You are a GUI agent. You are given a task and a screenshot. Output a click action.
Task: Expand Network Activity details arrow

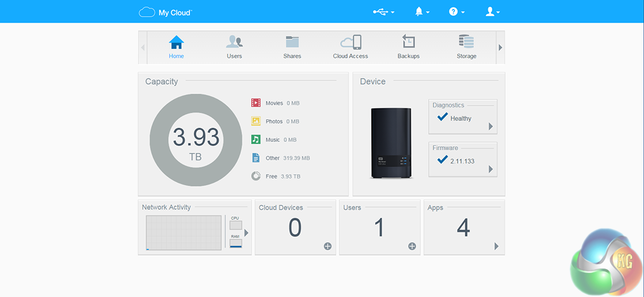coord(246,233)
